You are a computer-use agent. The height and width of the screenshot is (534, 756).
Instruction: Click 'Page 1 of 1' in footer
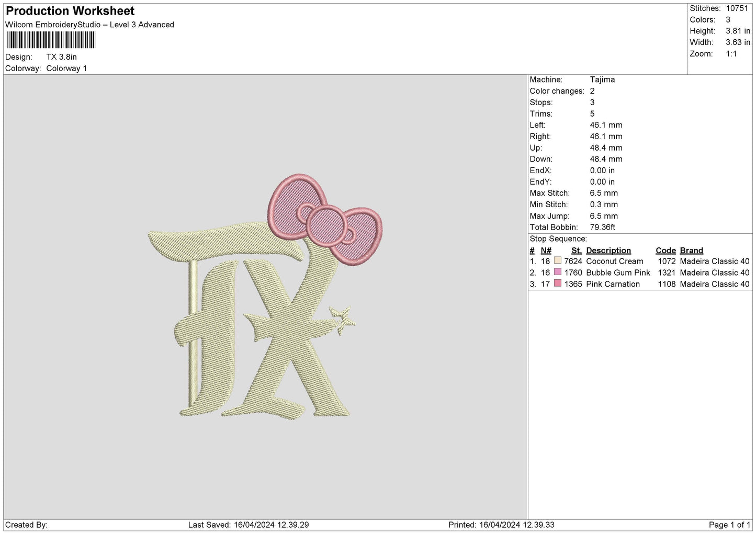tap(729, 525)
